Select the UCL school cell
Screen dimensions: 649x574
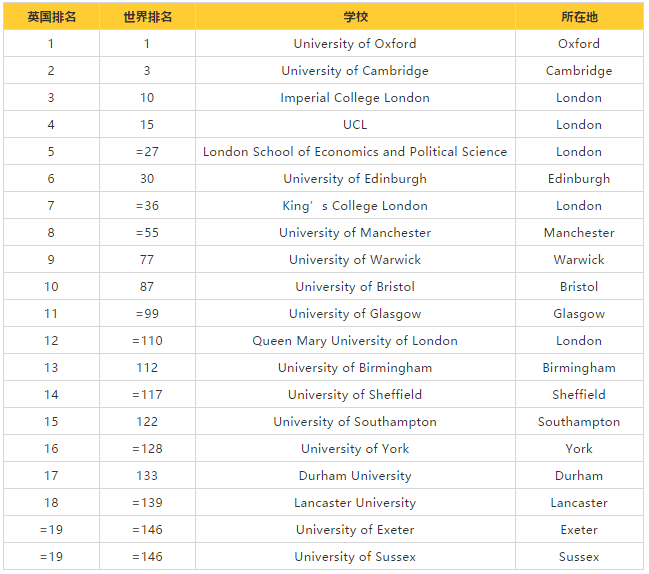pyautogui.click(x=355, y=125)
